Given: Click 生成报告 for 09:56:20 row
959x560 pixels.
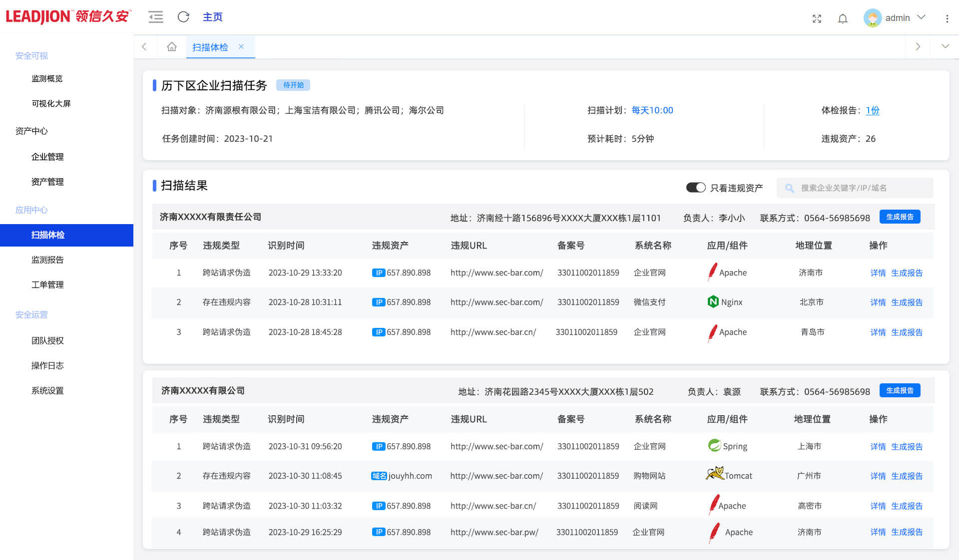Looking at the screenshot, I should tap(907, 447).
